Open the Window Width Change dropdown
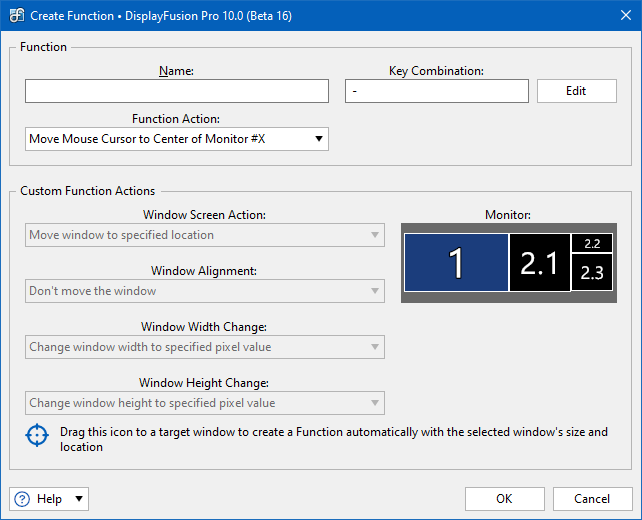 [x=205, y=347]
